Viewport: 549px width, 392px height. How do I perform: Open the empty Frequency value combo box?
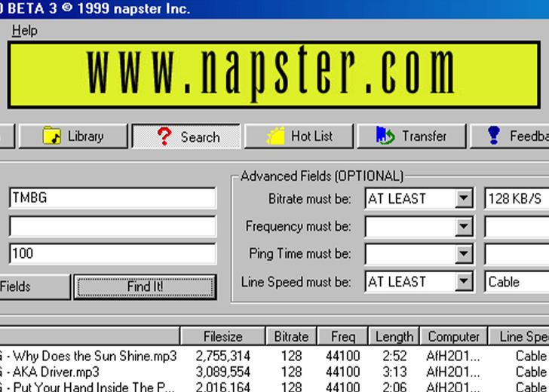coord(517,226)
